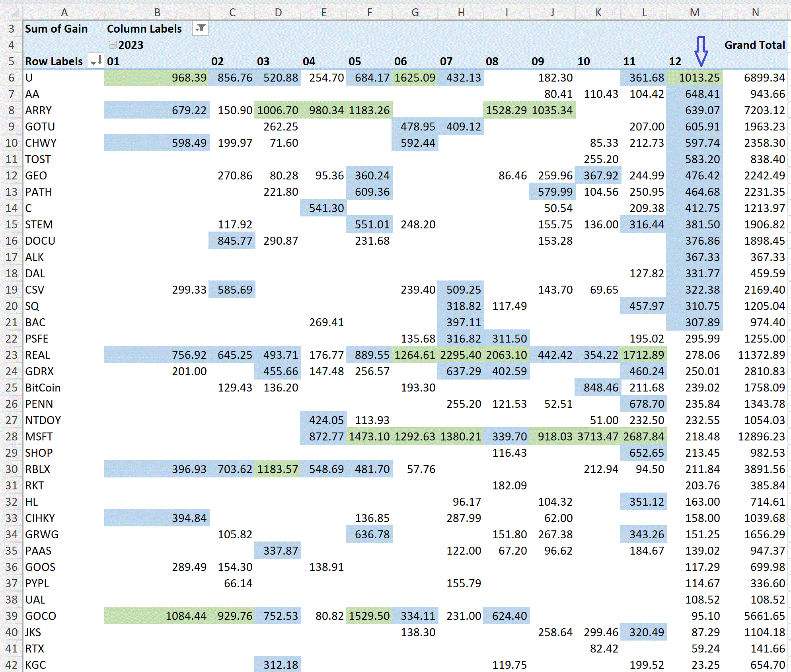Select DOCU value 845.77
This screenshot has height=672, width=791.
coord(232,241)
